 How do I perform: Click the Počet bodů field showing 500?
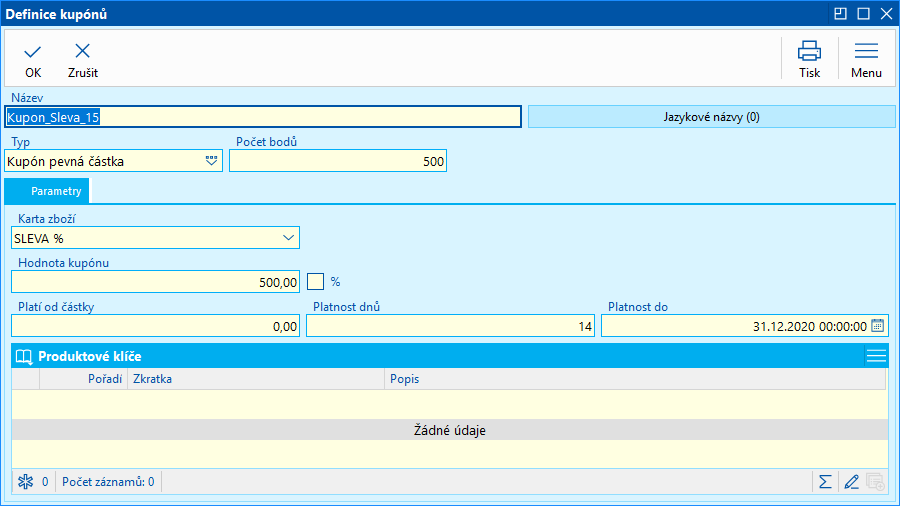[338, 161]
